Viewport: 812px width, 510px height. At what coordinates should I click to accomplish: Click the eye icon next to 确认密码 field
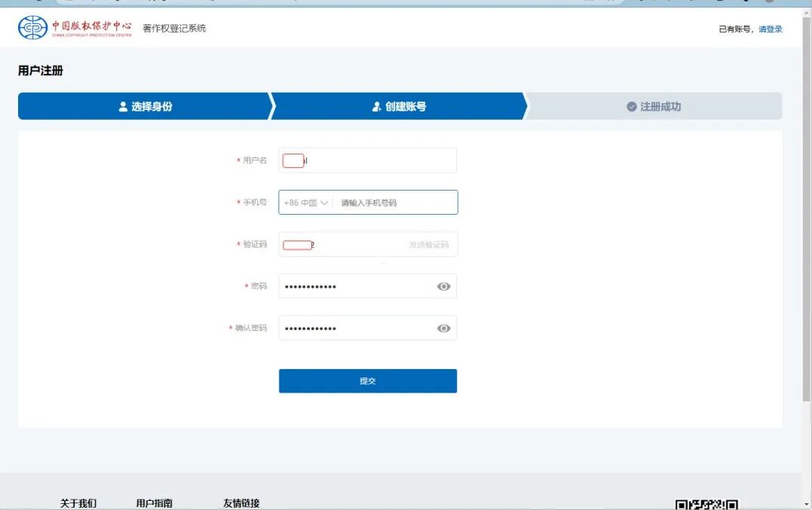pos(443,328)
